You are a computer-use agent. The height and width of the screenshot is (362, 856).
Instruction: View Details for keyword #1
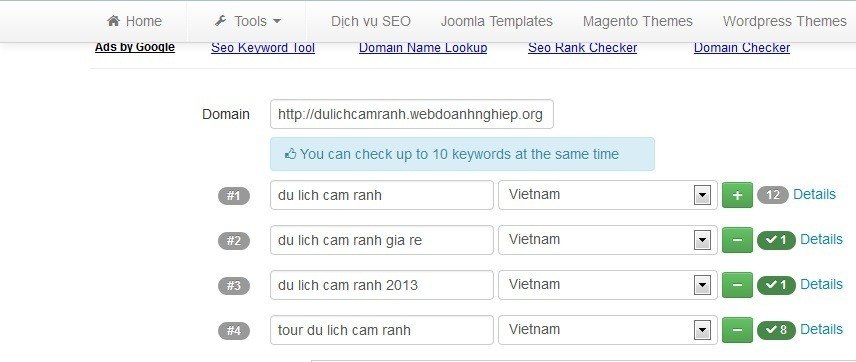814,194
